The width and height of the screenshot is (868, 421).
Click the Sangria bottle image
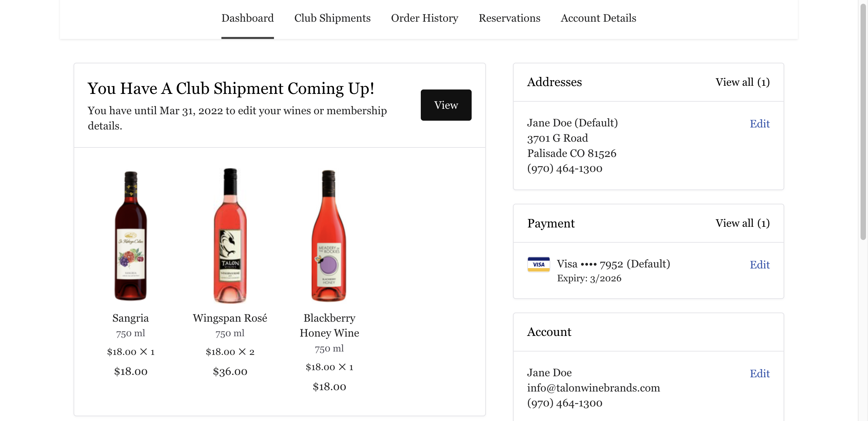(x=131, y=236)
